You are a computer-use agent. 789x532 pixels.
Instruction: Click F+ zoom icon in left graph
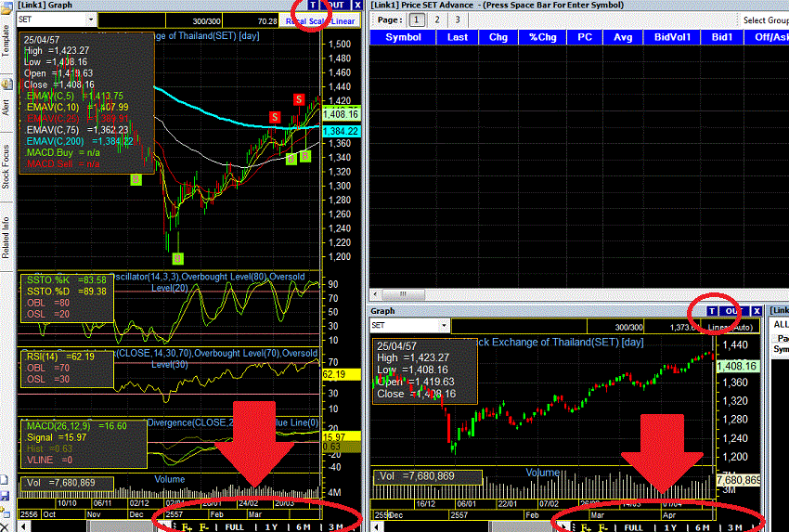pyautogui.click(x=187, y=527)
